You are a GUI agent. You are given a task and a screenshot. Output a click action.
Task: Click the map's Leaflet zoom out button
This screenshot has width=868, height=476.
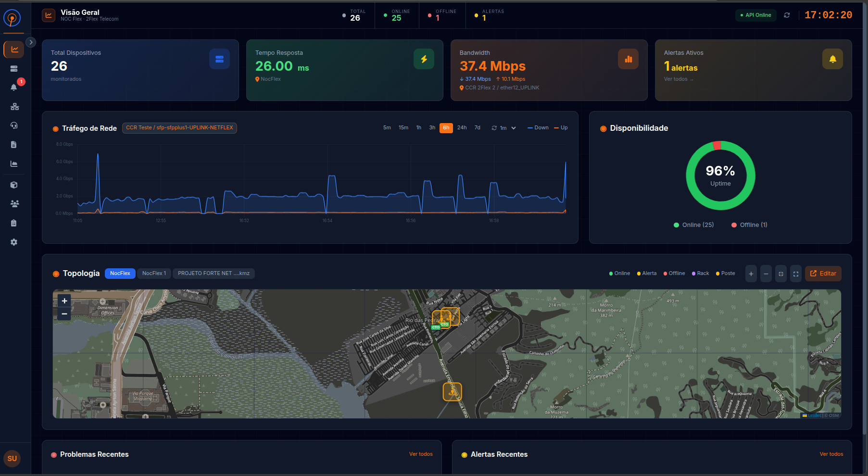(x=64, y=314)
